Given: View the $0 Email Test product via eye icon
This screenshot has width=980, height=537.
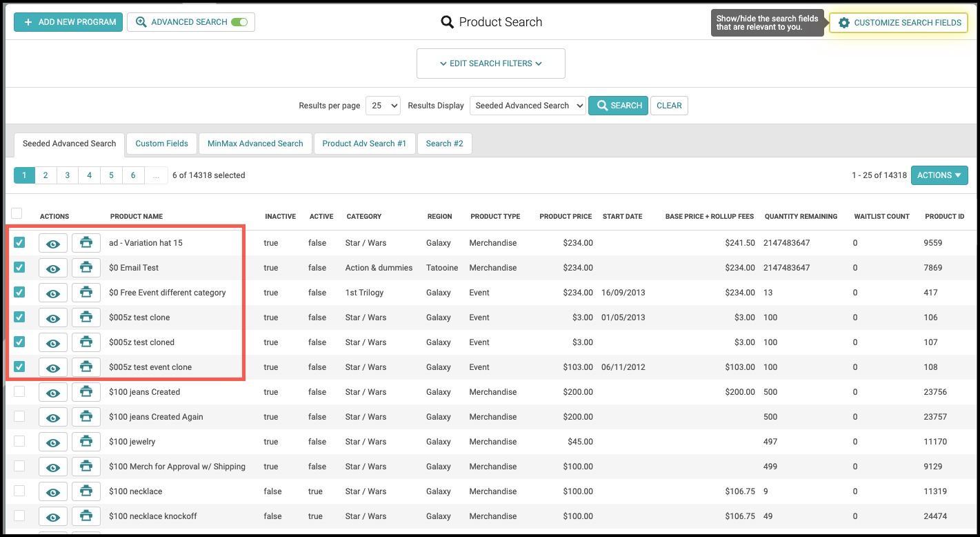Looking at the screenshot, I should [53, 268].
